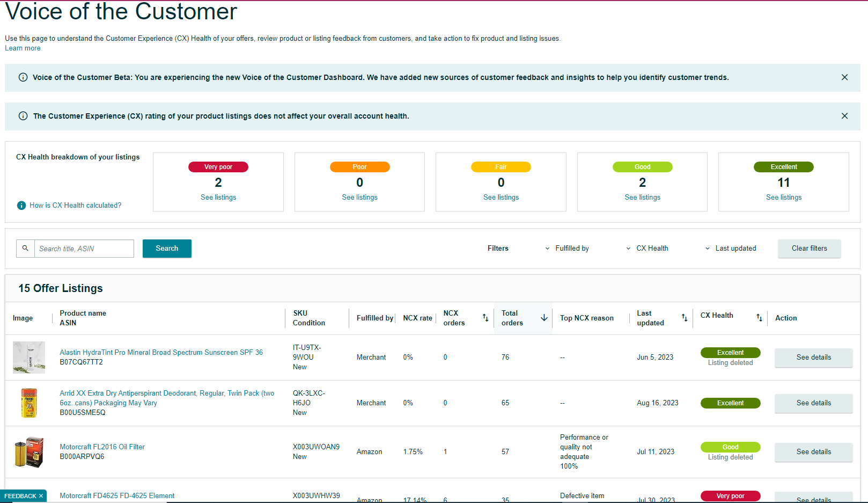Image resolution: width=868 pixels, height=503 pixels.
Task: Click SKU IT-U9TX-9WOU text
Action: (307, 353)
